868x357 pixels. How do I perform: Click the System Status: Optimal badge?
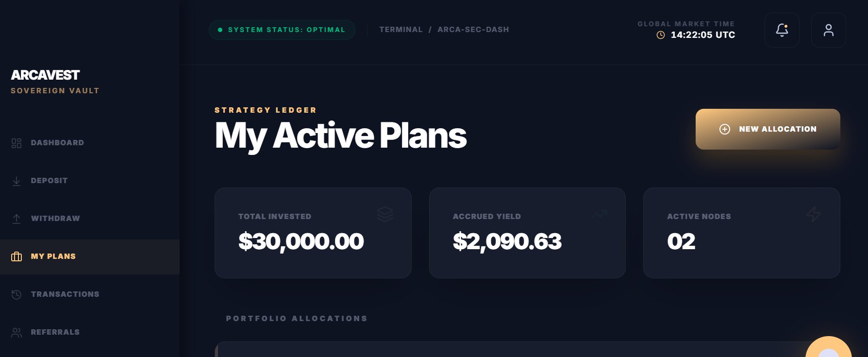[x=282, y=30]
